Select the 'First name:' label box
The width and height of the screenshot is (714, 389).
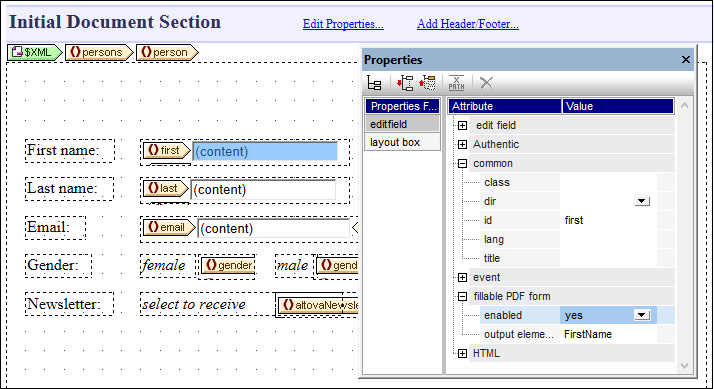point(70,151)
